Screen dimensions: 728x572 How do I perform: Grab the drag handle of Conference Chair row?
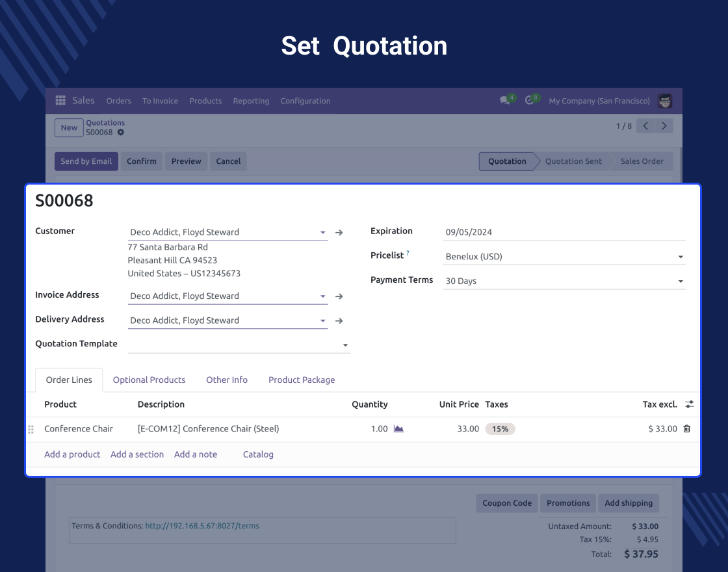tap(31, 430)
